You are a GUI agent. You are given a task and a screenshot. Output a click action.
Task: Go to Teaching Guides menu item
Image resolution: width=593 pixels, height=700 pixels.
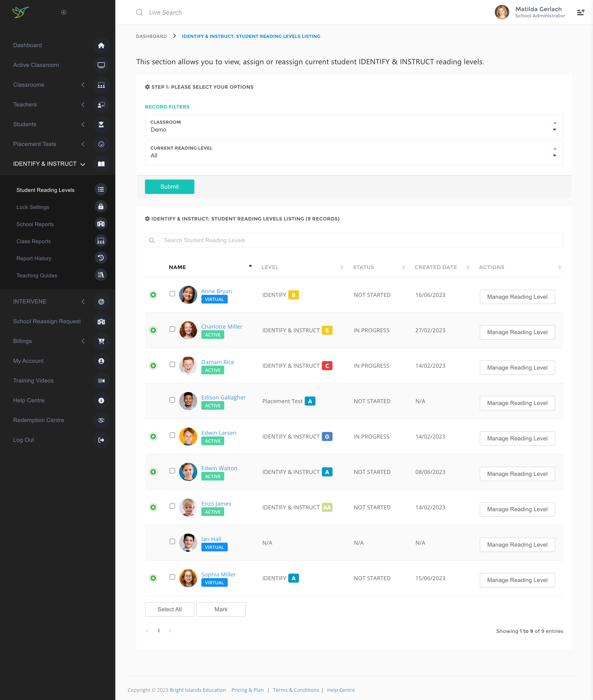pyautogui.click(x=37, y=275)
